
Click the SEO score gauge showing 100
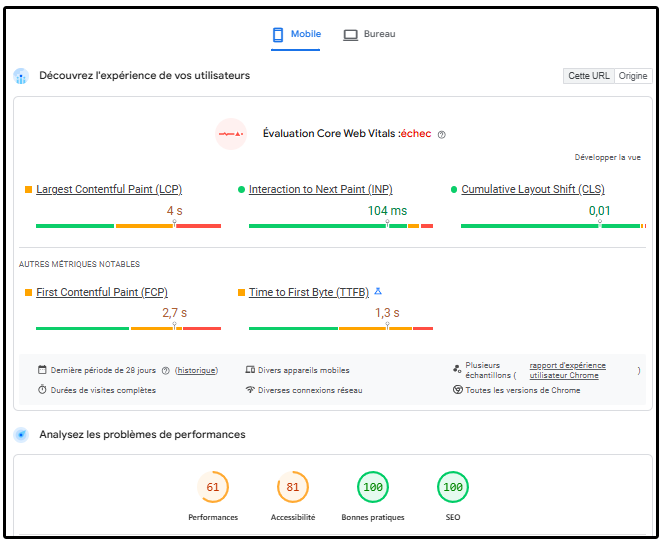click(x=453, y=488)
